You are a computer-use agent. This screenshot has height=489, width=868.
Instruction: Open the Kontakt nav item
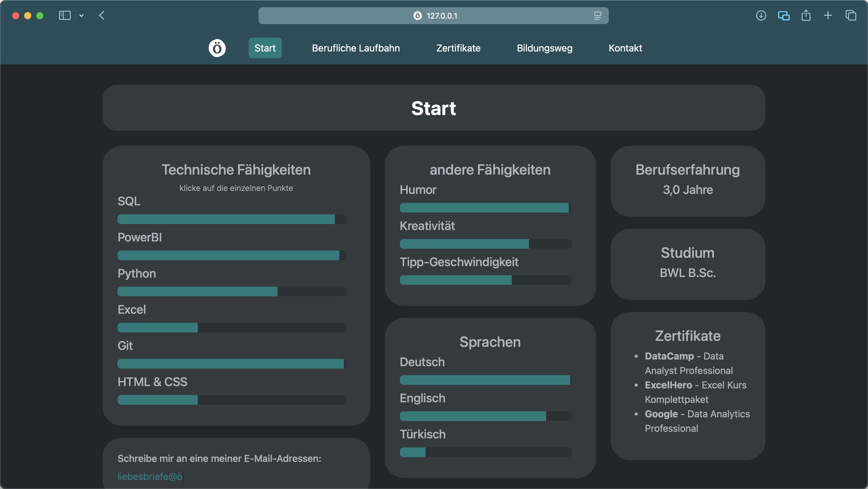click(x=625, y=48)
